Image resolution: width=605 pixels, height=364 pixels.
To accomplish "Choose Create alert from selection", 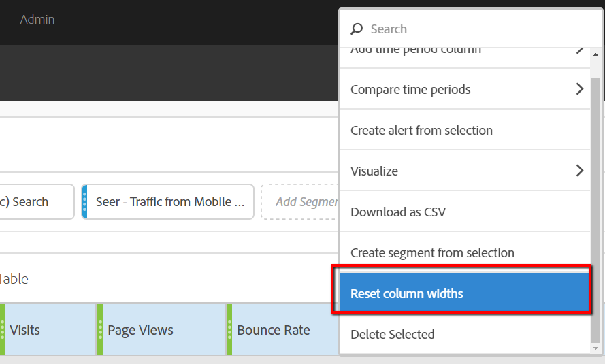I will 421,131.
